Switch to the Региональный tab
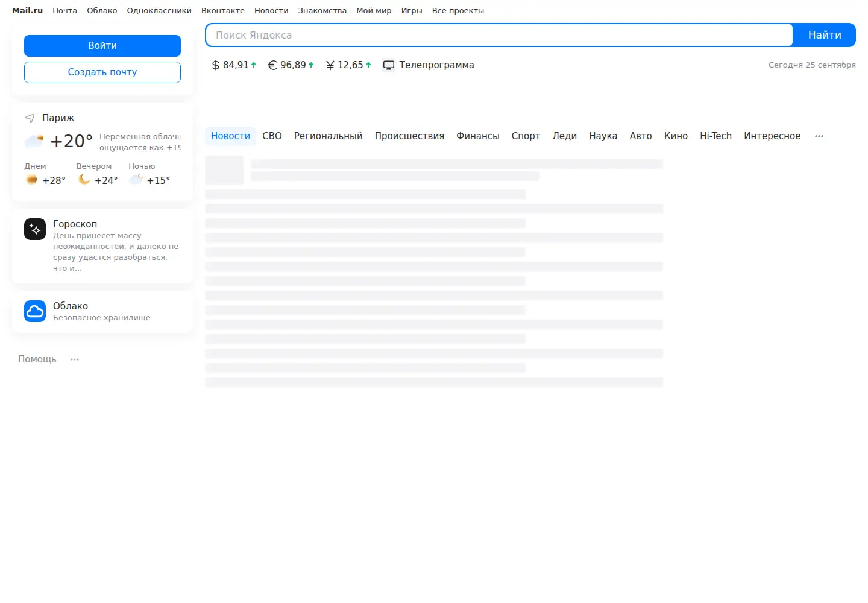This screenshot has width=868, height=603. (329, 136)
